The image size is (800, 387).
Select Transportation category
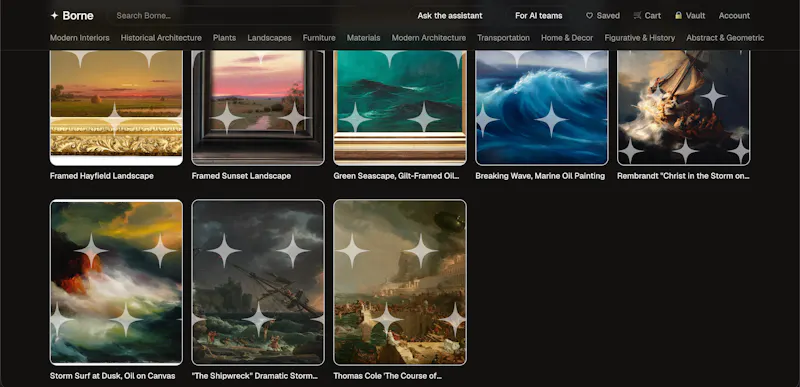(x=503, y=38)
